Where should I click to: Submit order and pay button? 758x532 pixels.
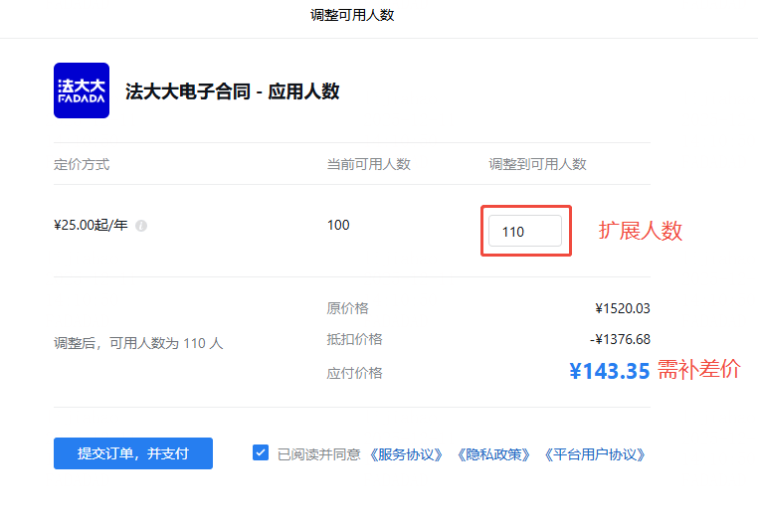point(133,453)
